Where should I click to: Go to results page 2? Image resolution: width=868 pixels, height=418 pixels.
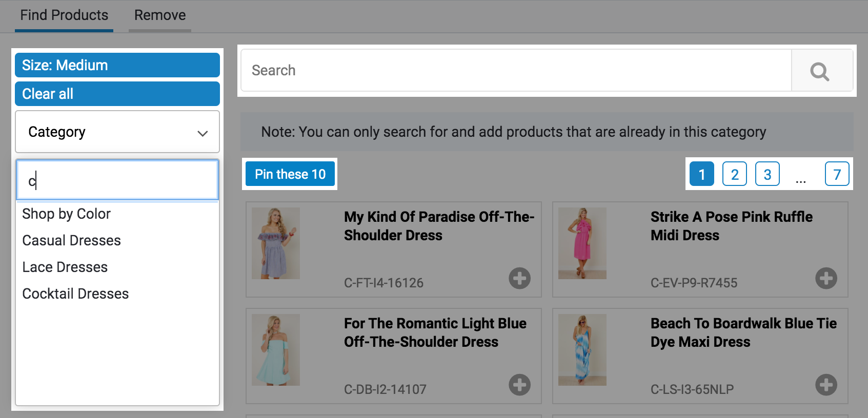734,174
